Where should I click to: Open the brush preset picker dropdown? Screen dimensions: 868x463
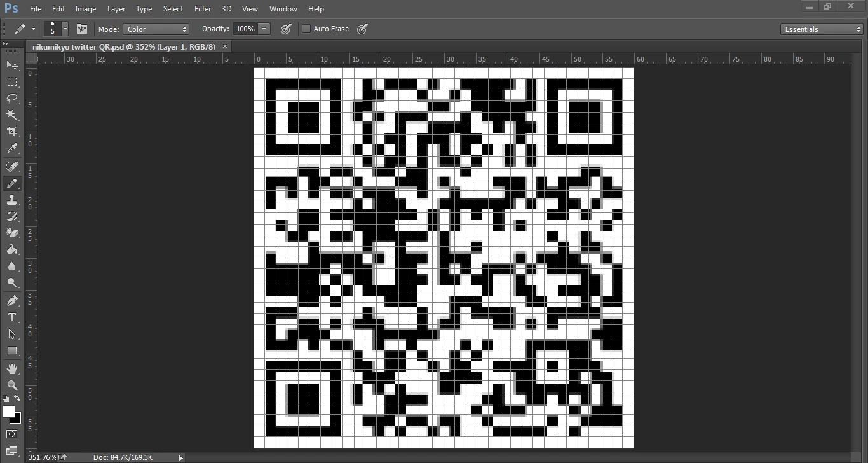tap(65, 29)
